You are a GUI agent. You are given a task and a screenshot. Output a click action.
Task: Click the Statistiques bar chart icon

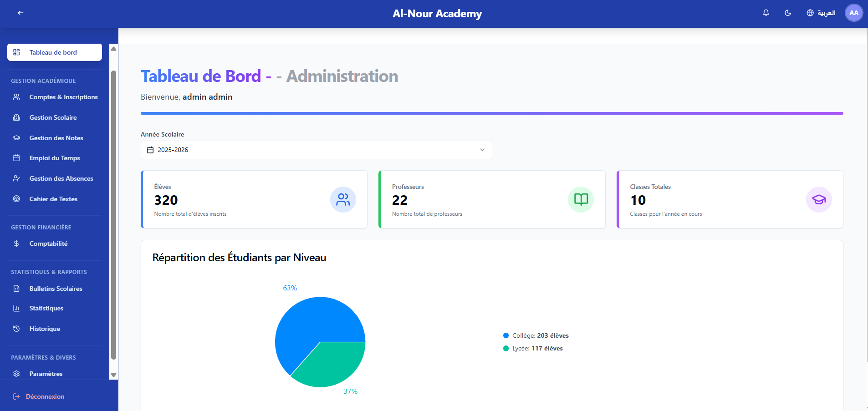coord(16,308)
